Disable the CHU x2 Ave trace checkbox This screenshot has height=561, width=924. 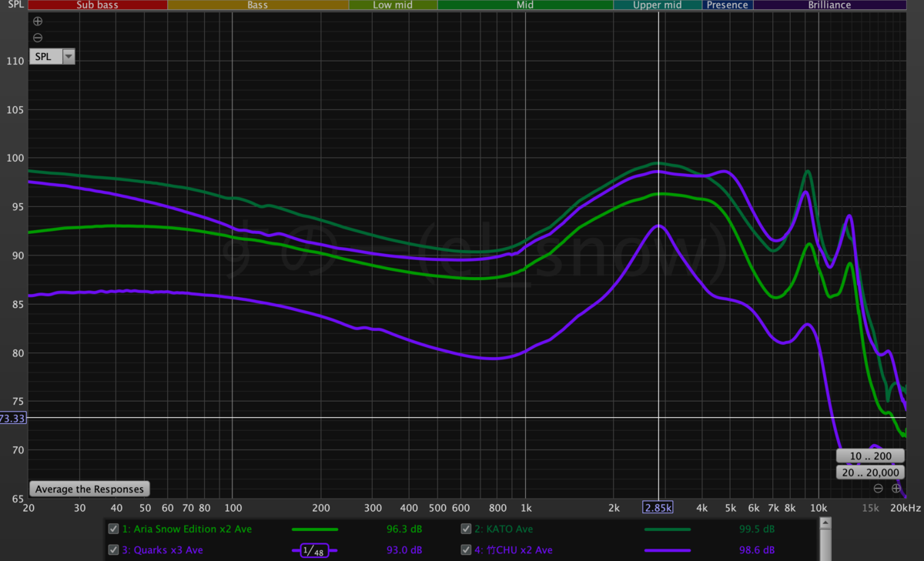(466, 550)
